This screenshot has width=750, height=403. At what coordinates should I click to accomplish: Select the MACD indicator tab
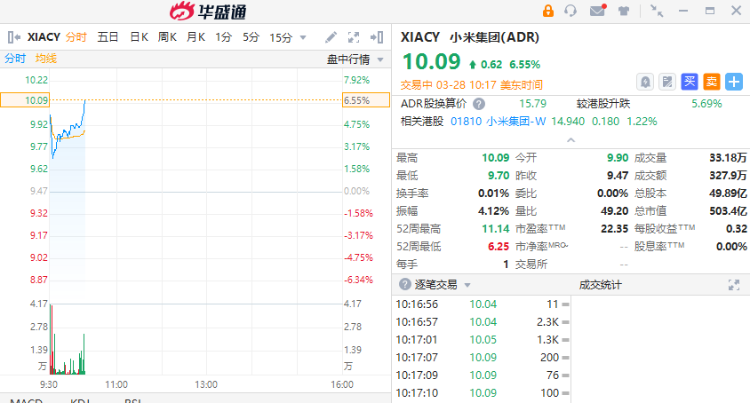point(26,401)
